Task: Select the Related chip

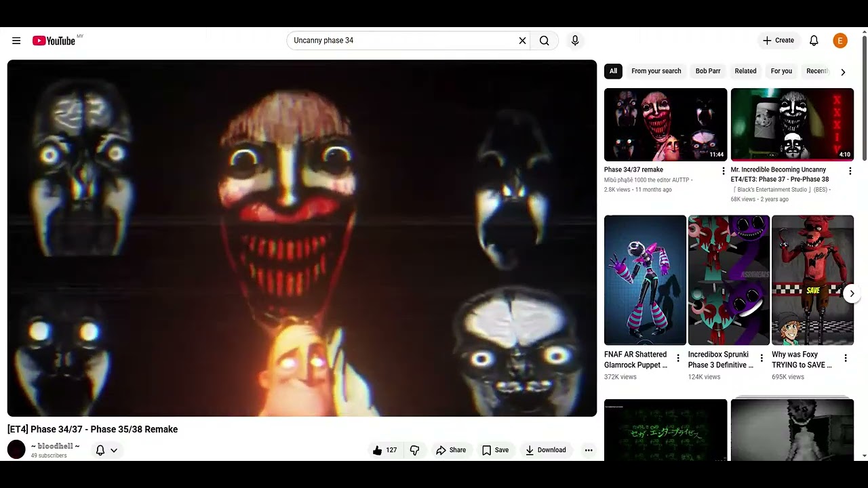Action: pyautogui.click(x=745, y=71)
